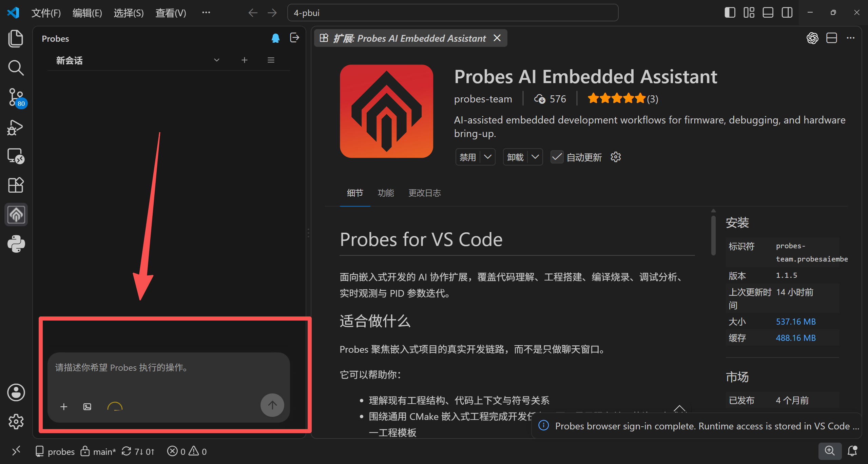Viewport: 868px width, 464px height.
Task: Toggle the 自动更新 checkbox
Action: pyautogui.click(x=557, y=157)
